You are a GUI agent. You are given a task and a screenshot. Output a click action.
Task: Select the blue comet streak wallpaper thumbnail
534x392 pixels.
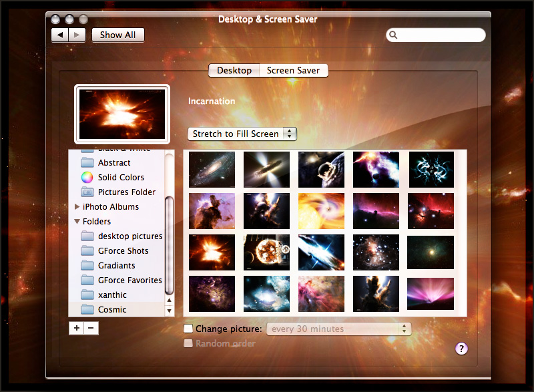(x=321, y=252)
